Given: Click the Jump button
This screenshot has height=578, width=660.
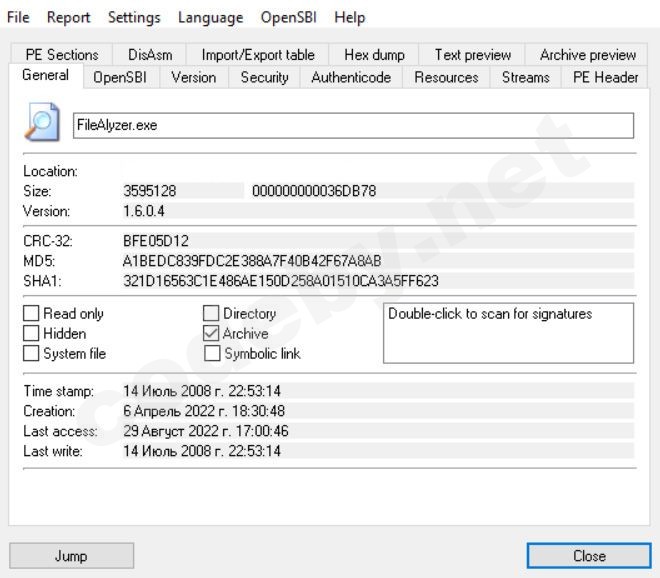Looking at the screenshot, I should pyautogui.click(x=72, y=556).
